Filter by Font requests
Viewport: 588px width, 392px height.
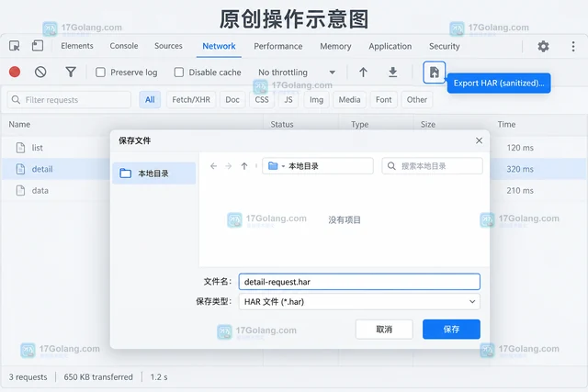click(384, 100)
